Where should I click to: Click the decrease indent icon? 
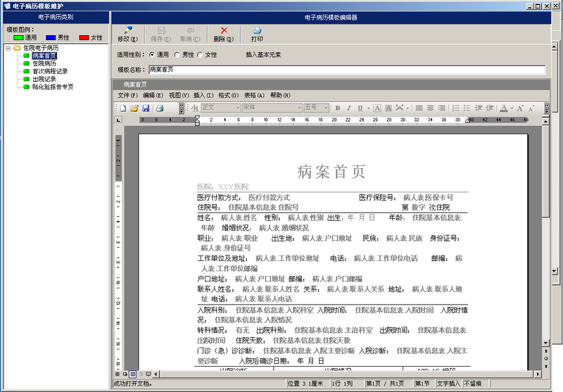click(479, 108)
